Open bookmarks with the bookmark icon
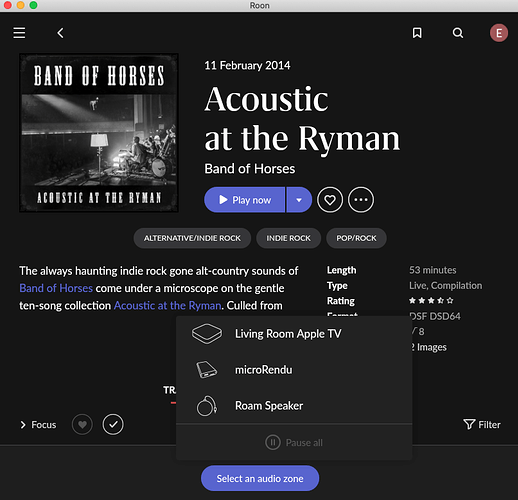Viewport: 518px width, 500px height. click(417, 33)
